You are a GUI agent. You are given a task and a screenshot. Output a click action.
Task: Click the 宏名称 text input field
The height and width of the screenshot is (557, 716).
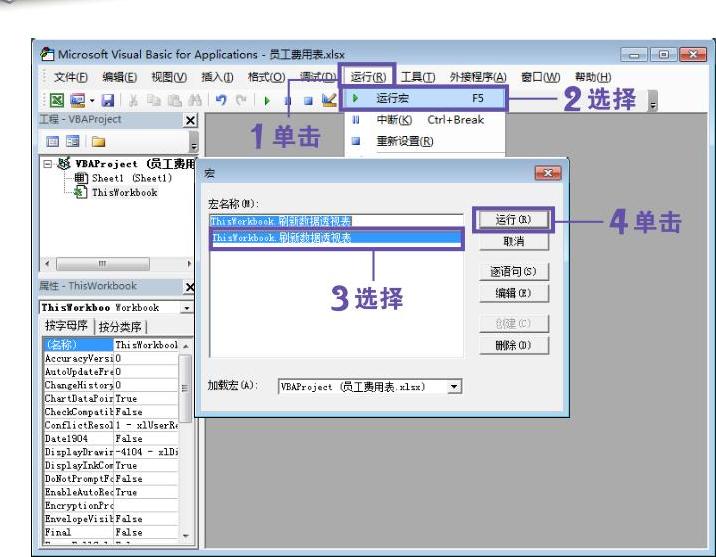click(335, 220)
